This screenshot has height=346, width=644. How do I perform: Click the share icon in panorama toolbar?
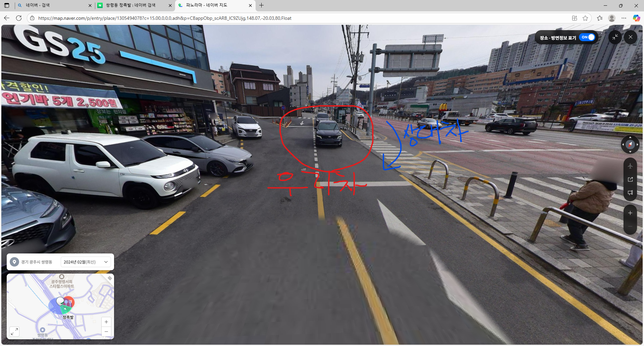coord(630,179)
